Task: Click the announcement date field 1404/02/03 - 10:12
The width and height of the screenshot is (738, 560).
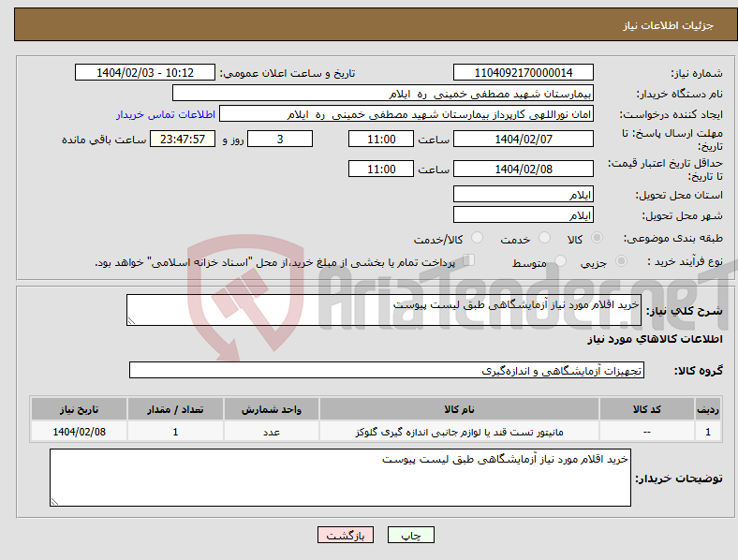Action: tap(145, 72)
